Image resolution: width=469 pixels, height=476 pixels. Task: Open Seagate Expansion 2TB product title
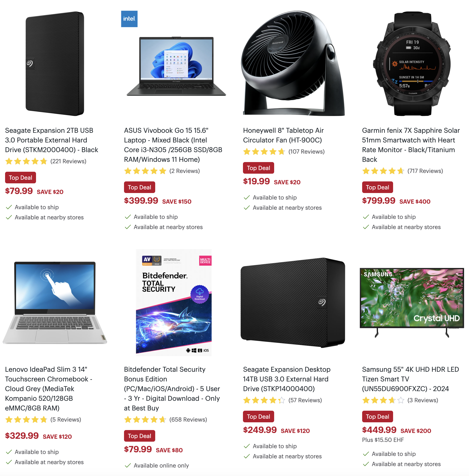(x=51, y=140)
